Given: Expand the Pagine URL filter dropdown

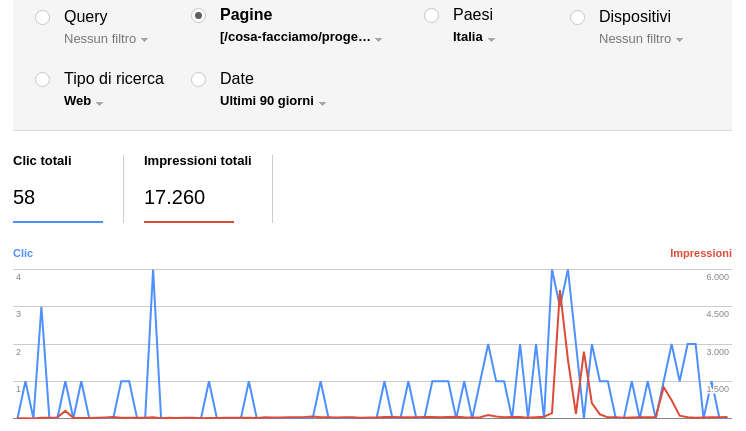Looking at the screenshot, I should point(300,37).
